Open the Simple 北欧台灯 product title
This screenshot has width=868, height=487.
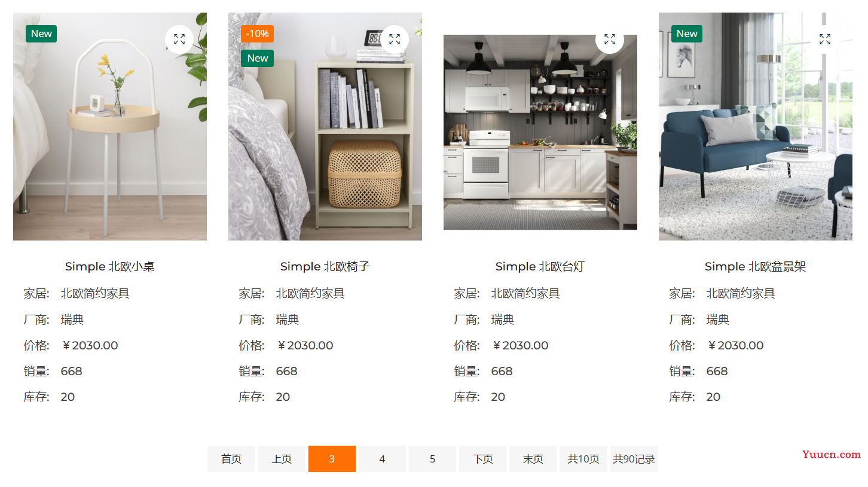540,266
